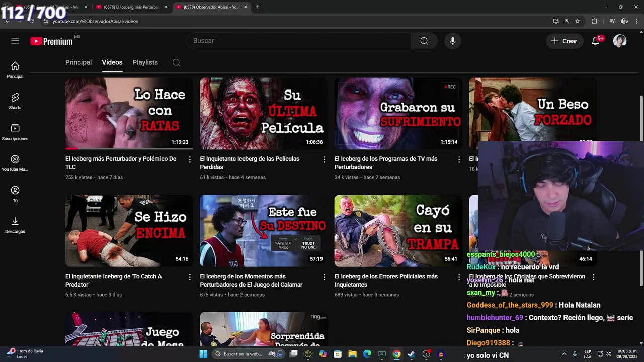Select the Videos channel tab
644x362 pixels.
[x=112, y=62]
